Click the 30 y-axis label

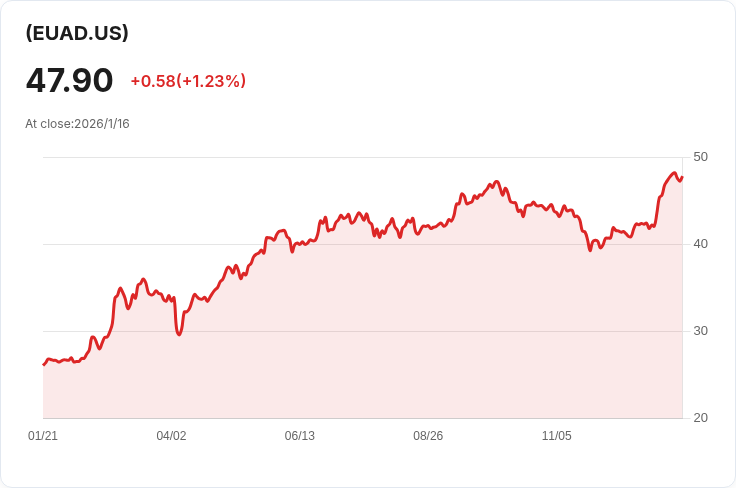coord(700,331)
